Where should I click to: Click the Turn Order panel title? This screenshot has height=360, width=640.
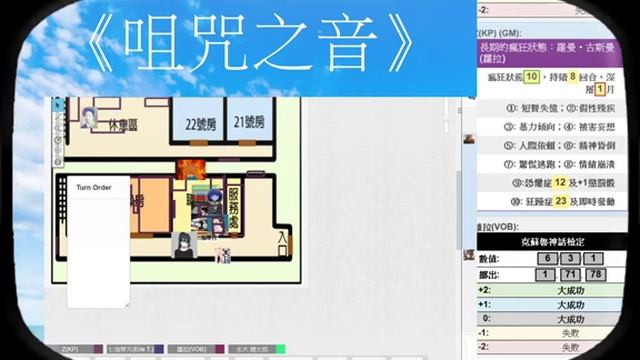pos(93,187)
